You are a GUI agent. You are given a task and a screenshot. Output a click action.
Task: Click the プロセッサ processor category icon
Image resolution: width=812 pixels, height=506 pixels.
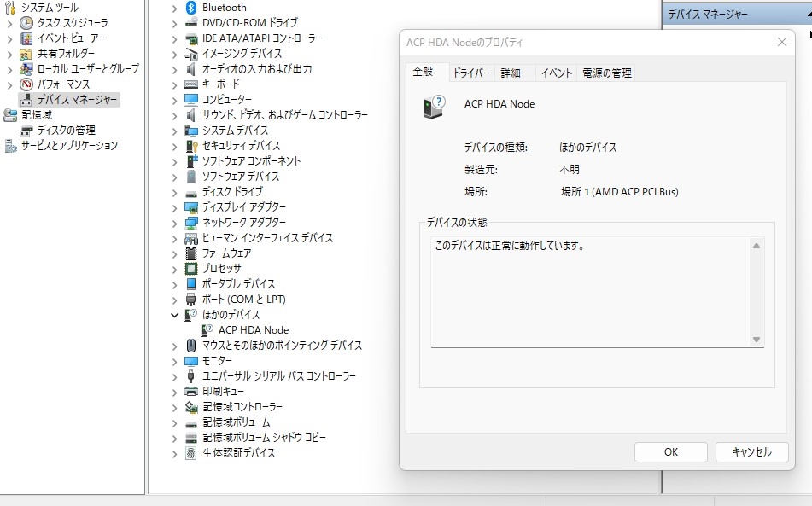[x=191, y=269]
